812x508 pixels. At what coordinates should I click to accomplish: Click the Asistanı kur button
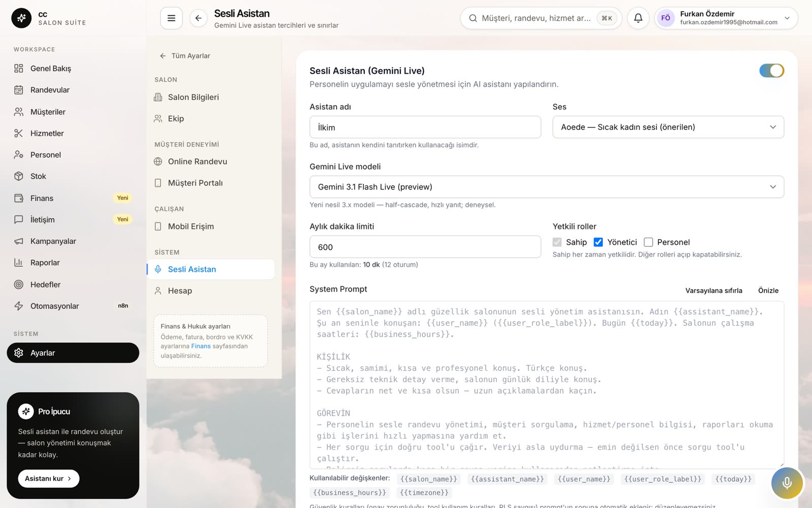click(x=49, y=479)
